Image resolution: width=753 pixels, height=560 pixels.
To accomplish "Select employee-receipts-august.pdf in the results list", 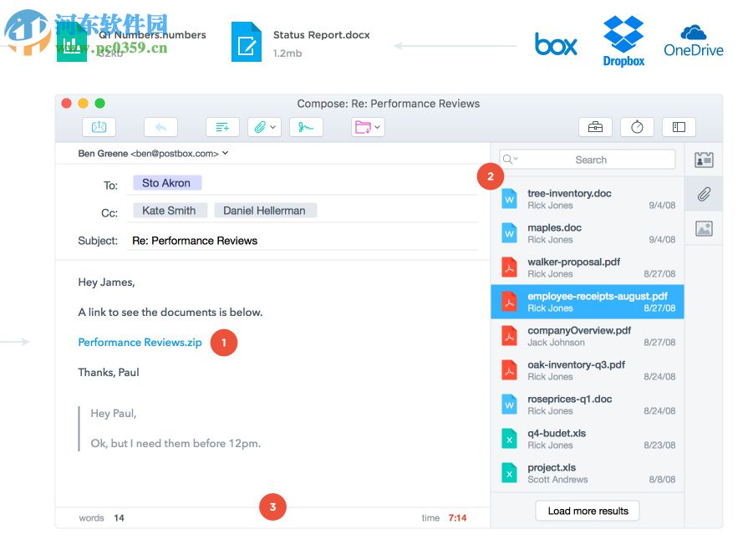I will (587, 301).
